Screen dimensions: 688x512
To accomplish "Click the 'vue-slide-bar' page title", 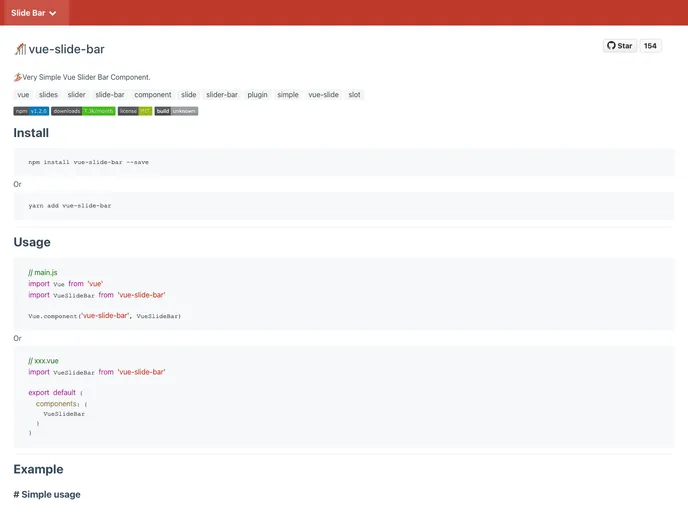I will tap(66, 49).
